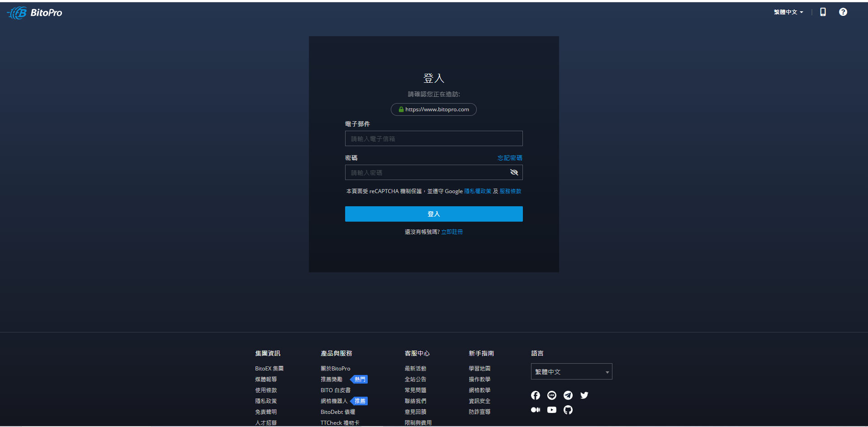Open 學習地圖 footer link

[x=480, y=369]
